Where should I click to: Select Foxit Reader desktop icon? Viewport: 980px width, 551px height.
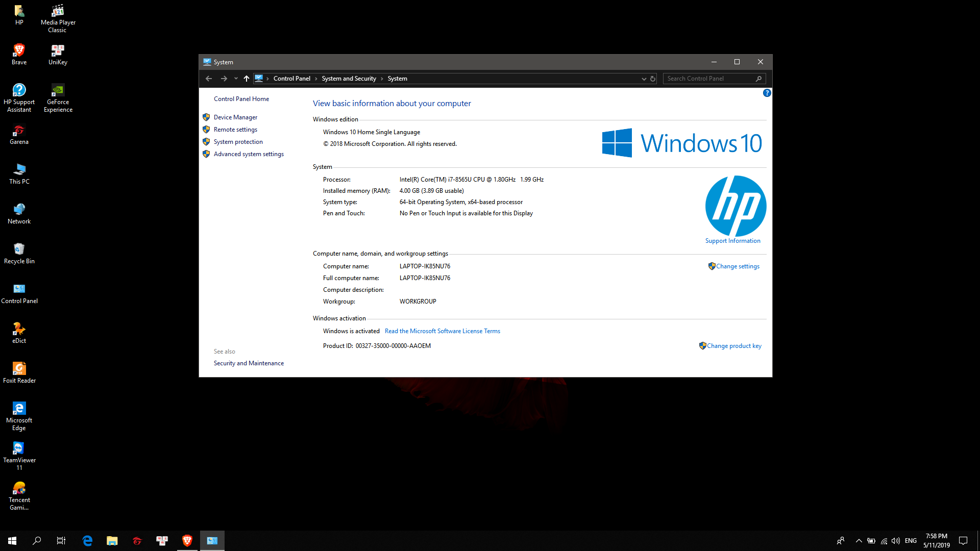pyautogui.click(x=19, y=373)
